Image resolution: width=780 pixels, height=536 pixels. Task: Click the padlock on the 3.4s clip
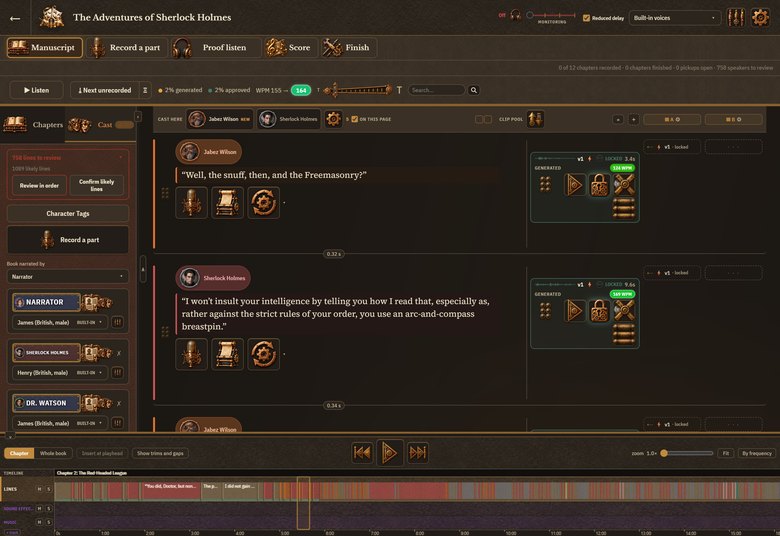pyautogui.click(x=599, y=185)
